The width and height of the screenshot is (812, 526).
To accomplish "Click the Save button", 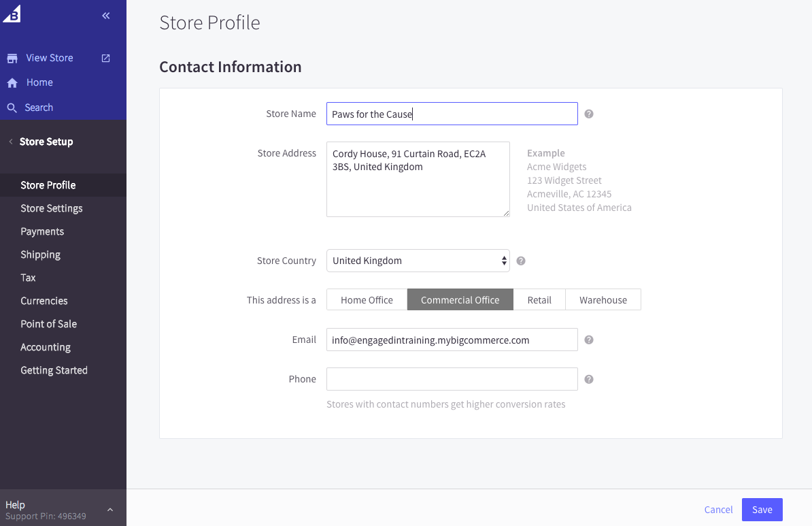I will point(762,510).
